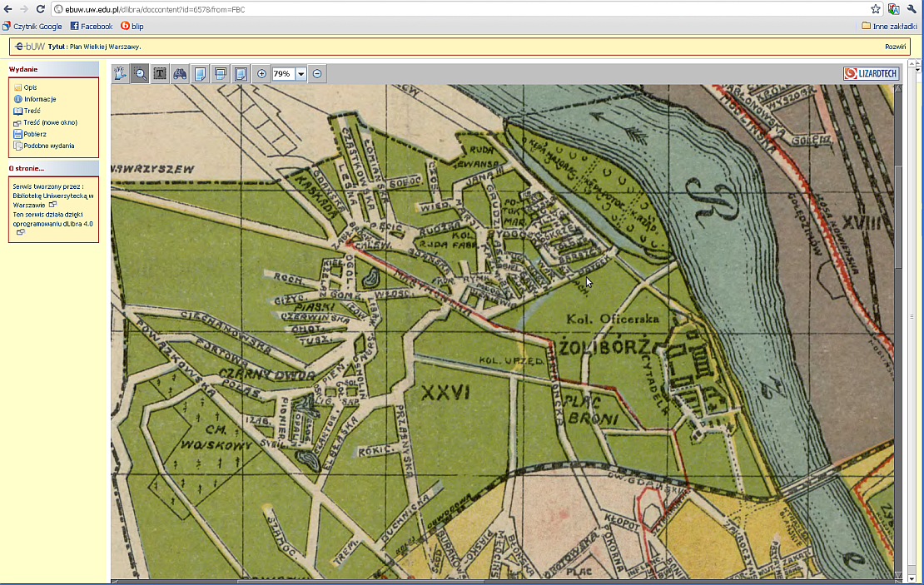The image size is (924, 585).
Task: Click the Plan Wielkiej Warszawy title text
Action: [x=105, y=47]
